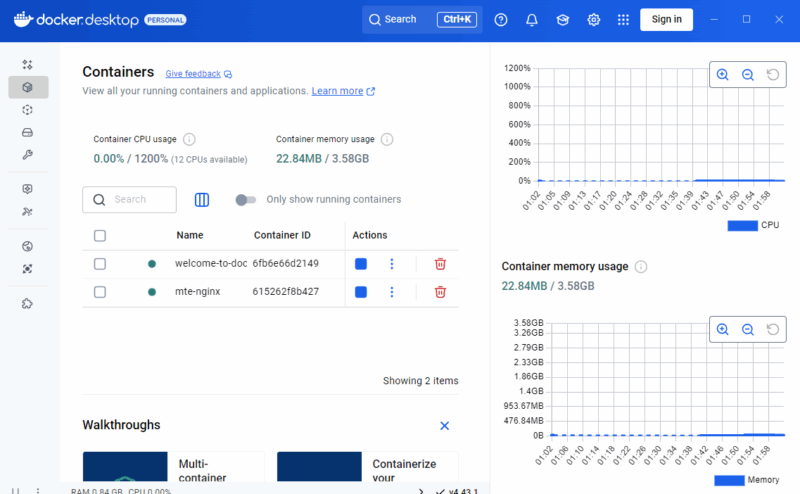Viewport: 800px width, 494px height.
Task: Click the Sign in button
Action: pos(666,19)
